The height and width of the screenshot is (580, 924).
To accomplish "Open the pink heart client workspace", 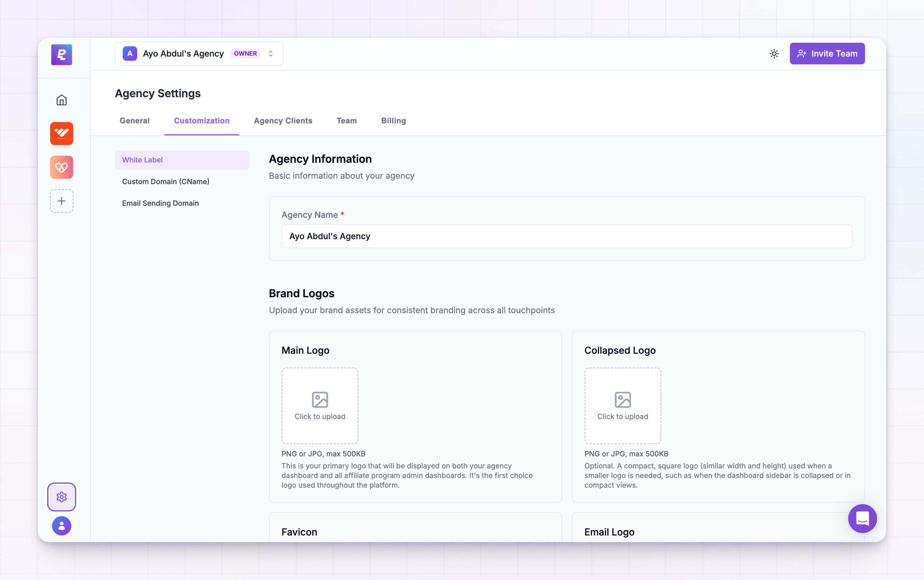I will (x=61, y=167).
